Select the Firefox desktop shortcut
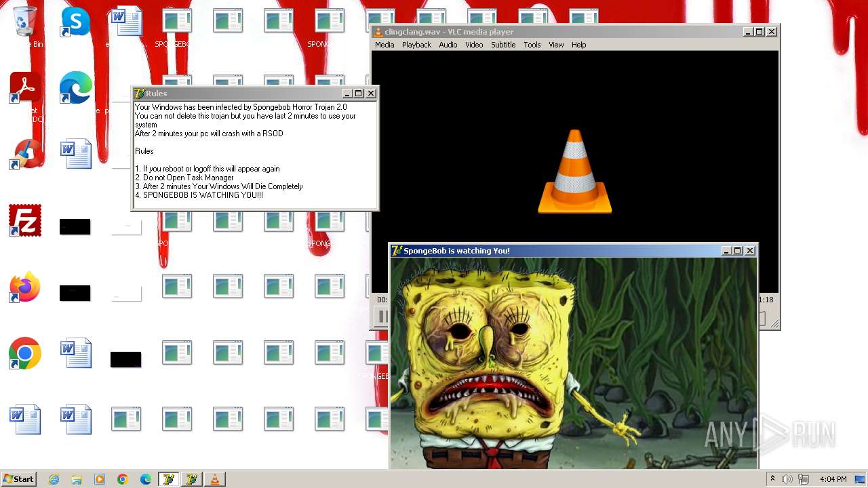Image resolution: width=868 pixels, height=488 pixels. pyautogui.click(x=25, y=287)
